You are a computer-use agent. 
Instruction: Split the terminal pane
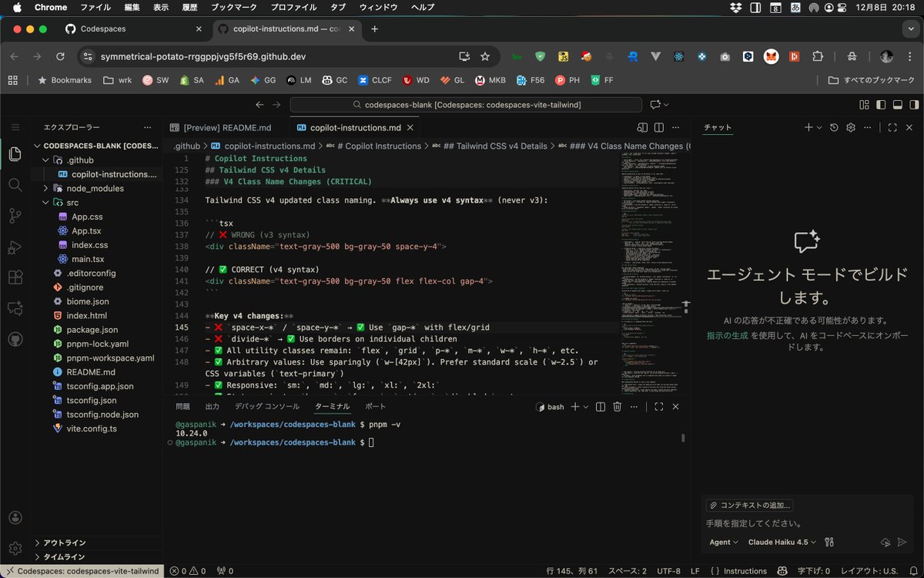point(601,406)
